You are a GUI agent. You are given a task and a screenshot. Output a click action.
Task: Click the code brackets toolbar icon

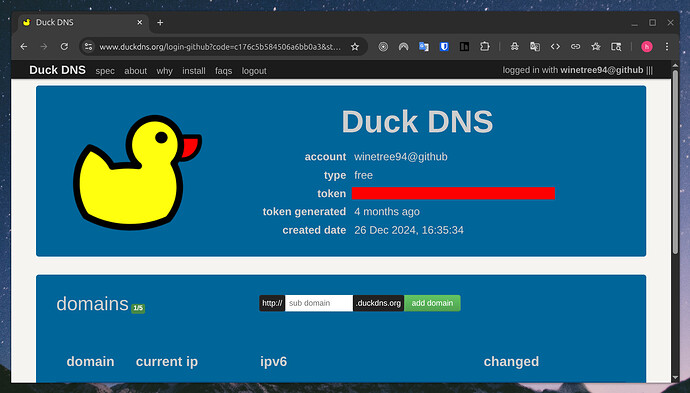click(x=555, y=47)
